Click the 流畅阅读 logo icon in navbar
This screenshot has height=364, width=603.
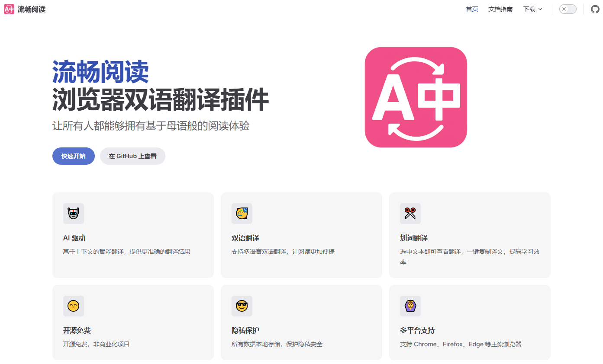tap(9, 9)
